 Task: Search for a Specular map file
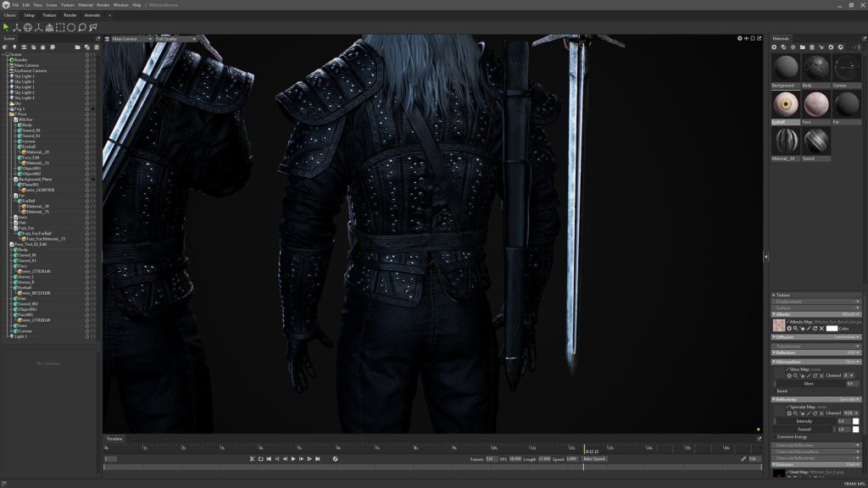click(x=795, y=413)
